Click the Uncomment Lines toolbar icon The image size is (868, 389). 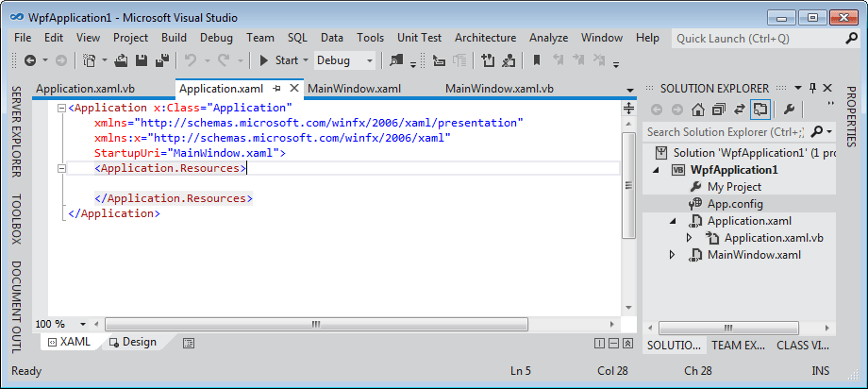(x=509, y=60)
